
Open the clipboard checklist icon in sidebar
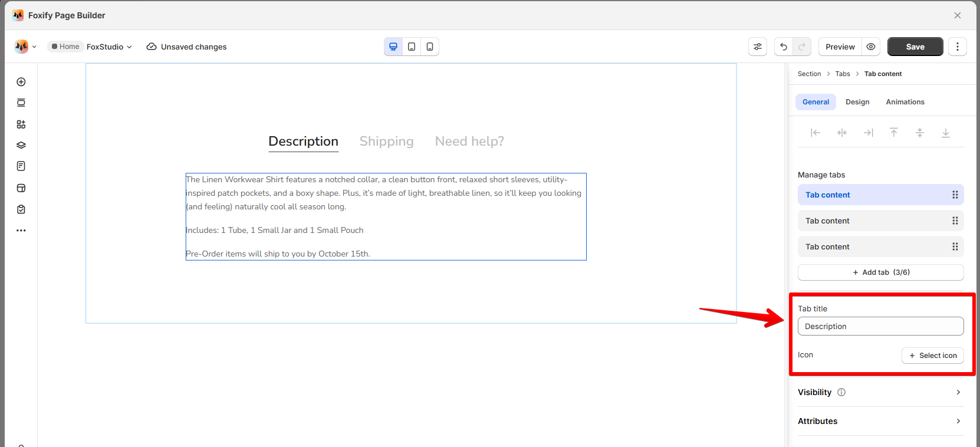21,209
